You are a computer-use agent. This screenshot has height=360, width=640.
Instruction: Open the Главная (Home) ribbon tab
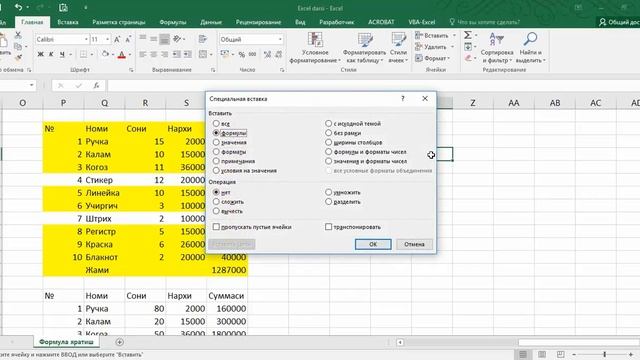point(32,22)
